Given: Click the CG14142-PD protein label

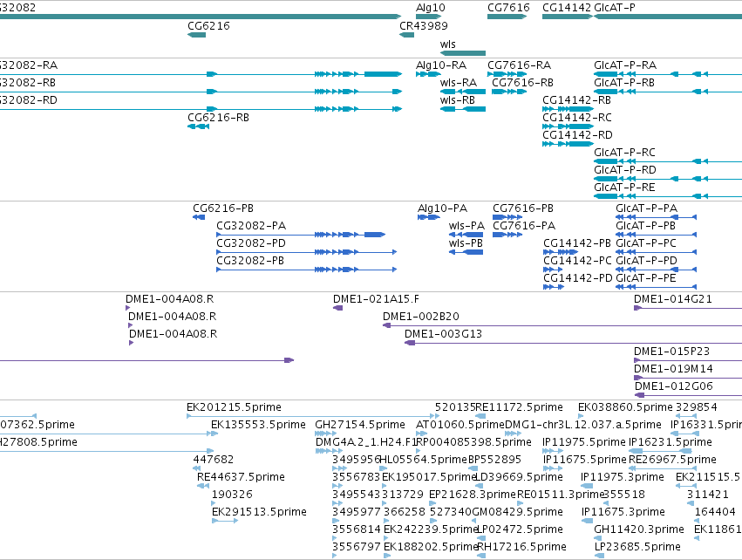Looking at the screenshot, I should click(578, 278).
